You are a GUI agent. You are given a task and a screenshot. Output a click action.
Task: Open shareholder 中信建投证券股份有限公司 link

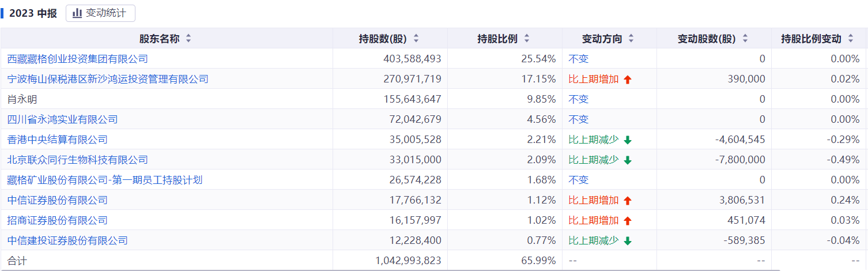[x=67, y=240]
